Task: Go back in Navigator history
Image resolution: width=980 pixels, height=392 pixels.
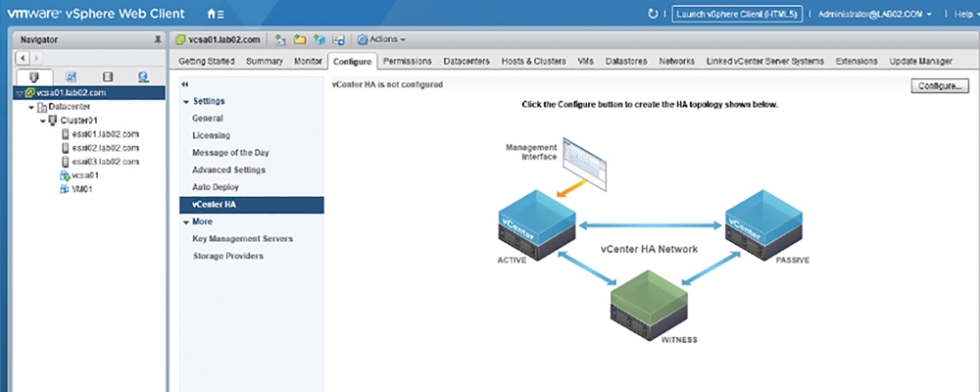Action: (22, 58)
